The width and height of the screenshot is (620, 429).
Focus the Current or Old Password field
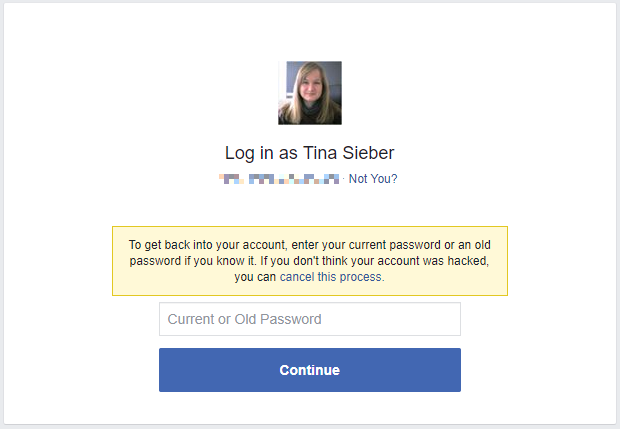tap(310, 320)
